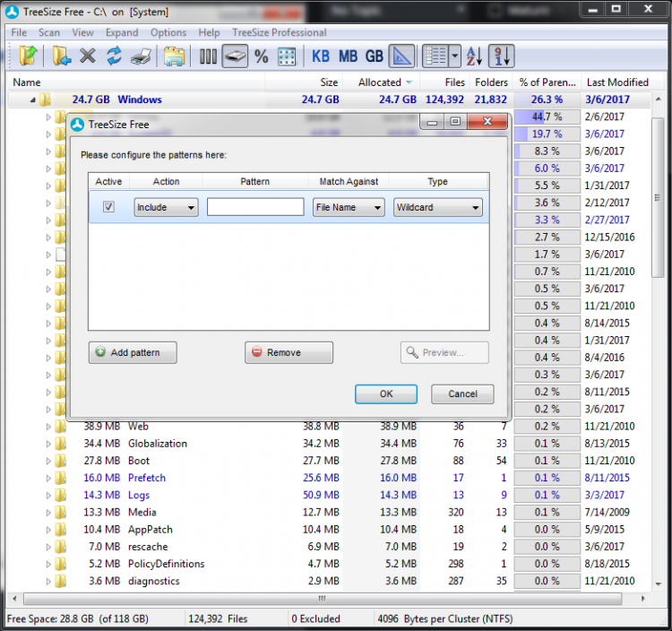Open the File Name match dropdown
The image size is (672, 631).
coord(349,207)
